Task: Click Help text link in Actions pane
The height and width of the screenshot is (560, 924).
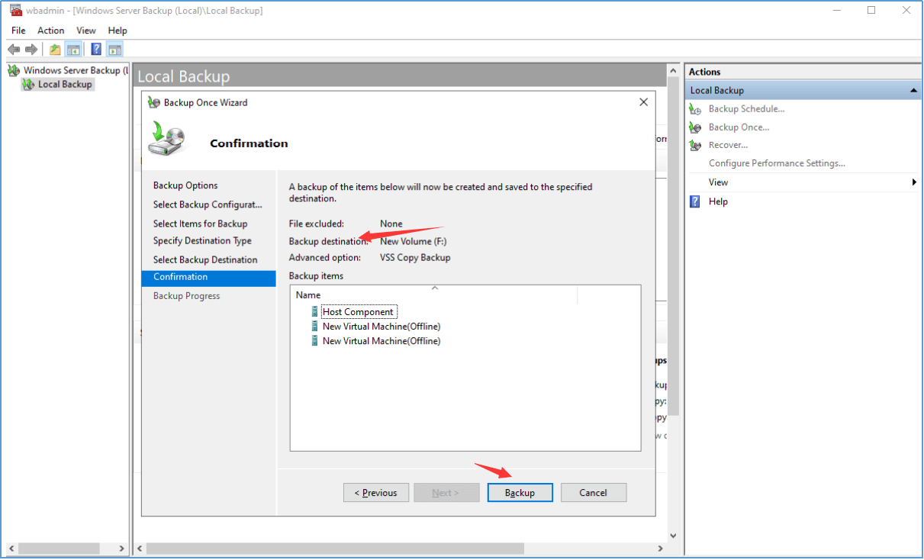Action: (718, 201)
